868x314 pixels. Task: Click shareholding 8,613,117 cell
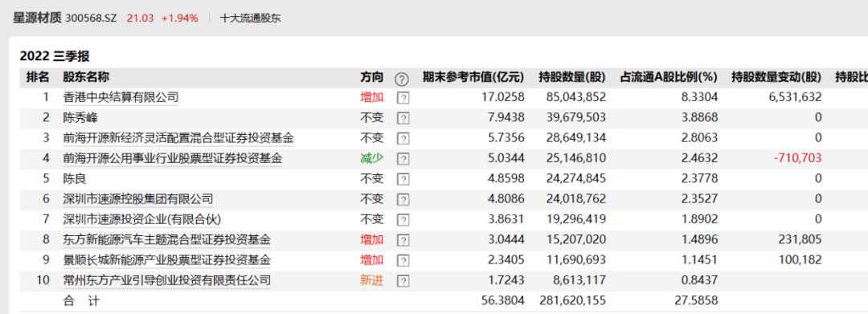pyautogui.click(x=579, y=280)
